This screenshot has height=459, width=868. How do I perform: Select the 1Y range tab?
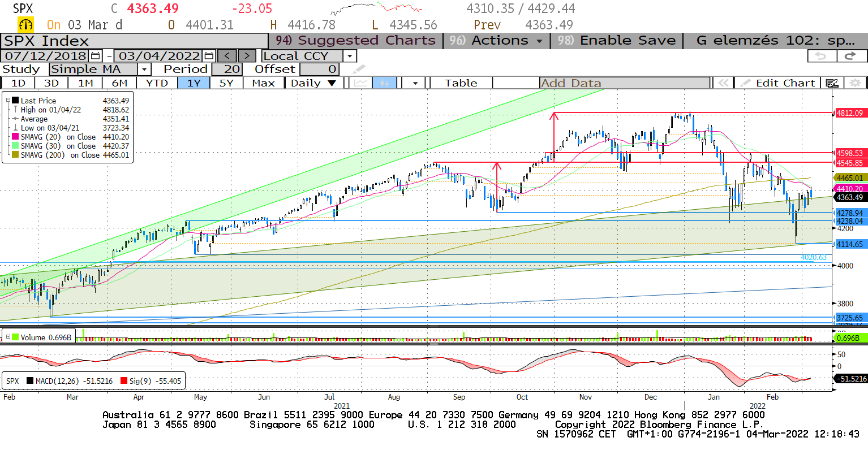coord(194,83)
